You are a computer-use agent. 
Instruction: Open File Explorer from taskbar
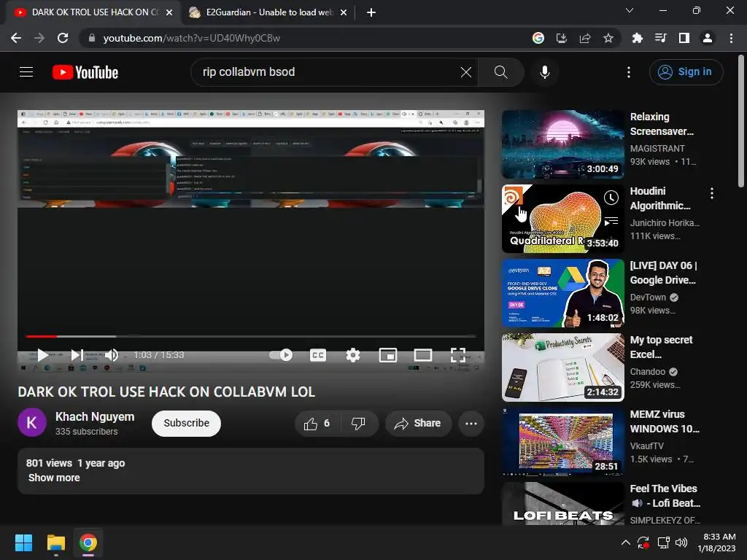pyautogui.click(x=55, y=542)
